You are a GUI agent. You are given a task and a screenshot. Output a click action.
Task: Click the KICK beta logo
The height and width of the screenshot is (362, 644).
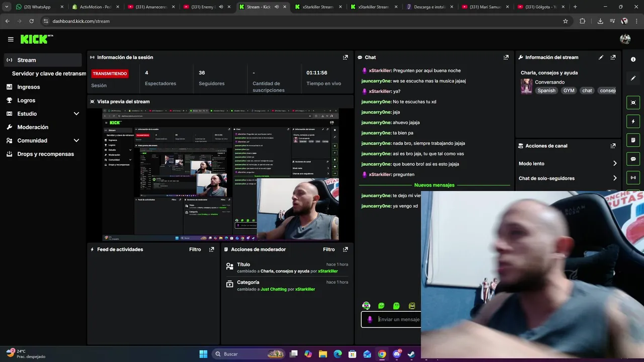click(x=37, y=39)
